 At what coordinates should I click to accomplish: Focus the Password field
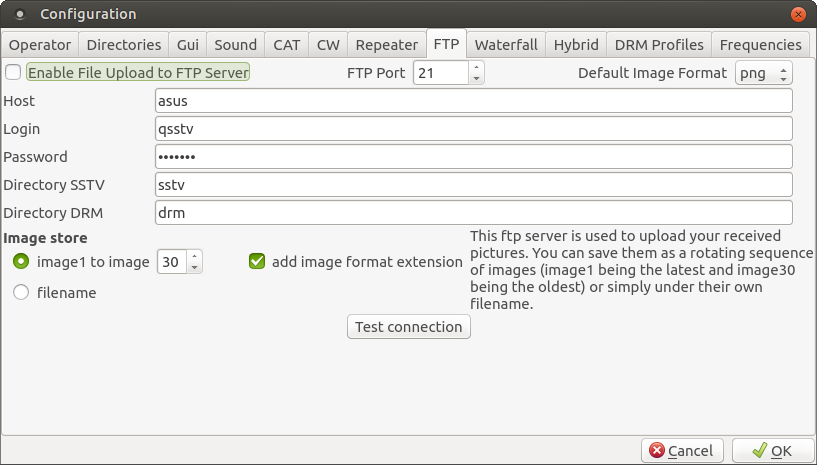tap(474, 157)
